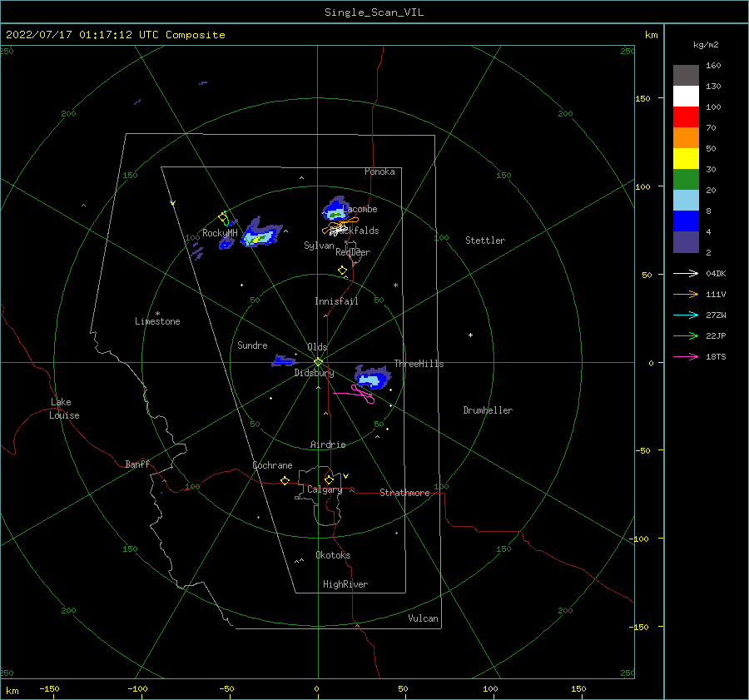Image resolution: width=749 pixels, height=700 pixels.
Task: Click the yellow diamond marker west of Cochrane label
Action: point(285,480)
